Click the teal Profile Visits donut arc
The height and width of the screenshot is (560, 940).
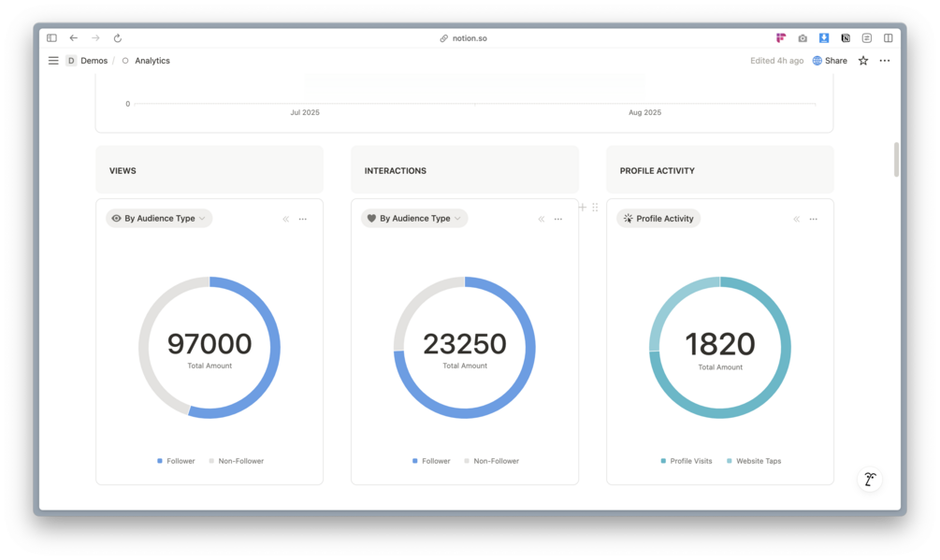(x=785, y=353)
